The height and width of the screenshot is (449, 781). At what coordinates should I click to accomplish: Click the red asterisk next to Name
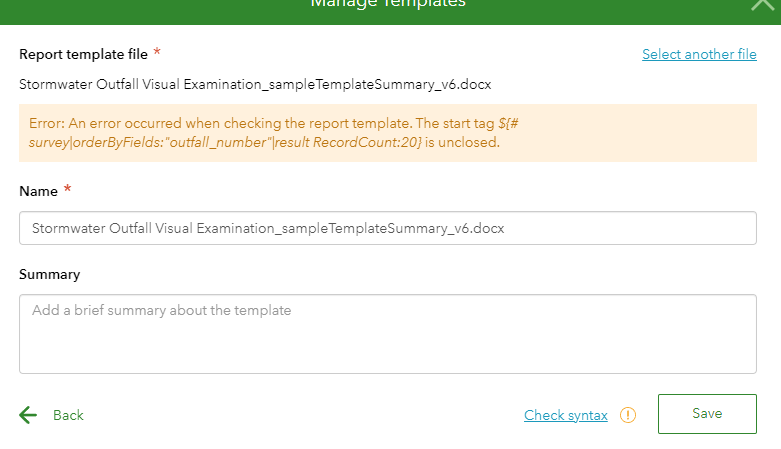(68, 189)
